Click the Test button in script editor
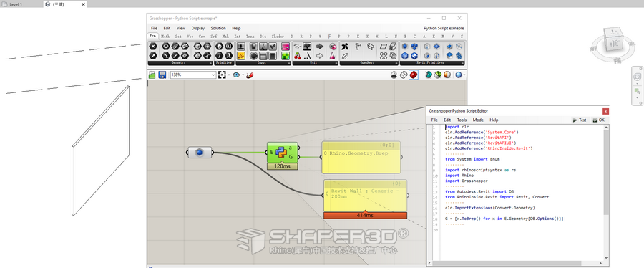The image size is (644, 268). click(580, 120)
